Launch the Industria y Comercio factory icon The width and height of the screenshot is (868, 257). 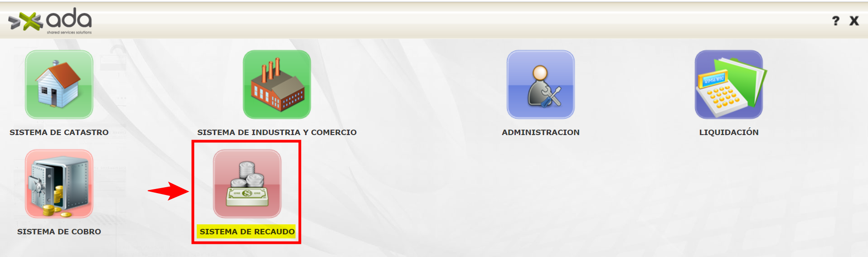coord(277,84)
